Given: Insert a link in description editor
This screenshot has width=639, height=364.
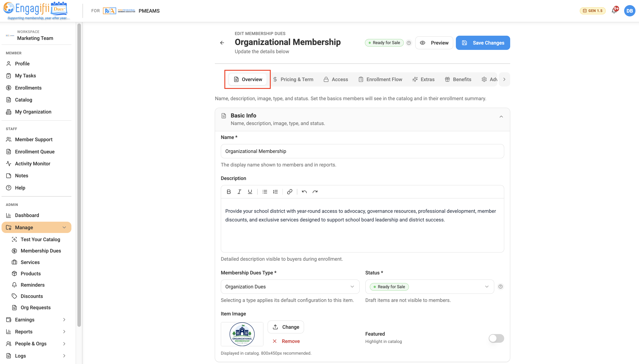Looking at the screenshot, I should tap(290, 192).
